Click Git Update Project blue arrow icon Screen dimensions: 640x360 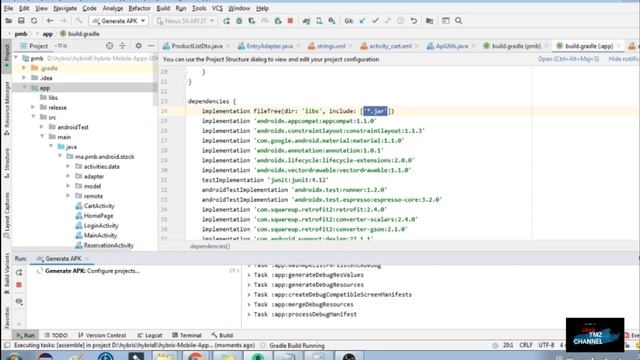[362, 21]
